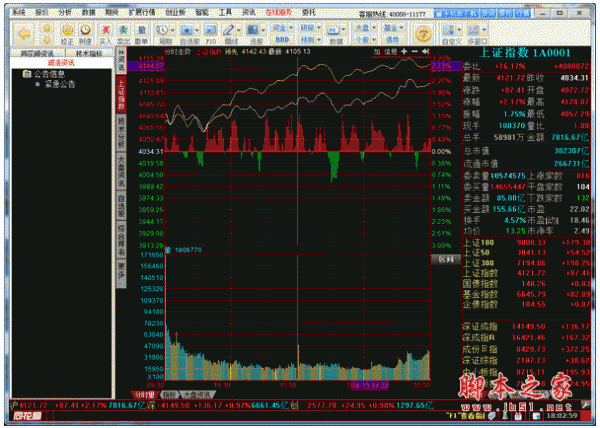Click the 自定义 customize icon
This screenshot has height=428, width=600.
click(x=448, y=30)
